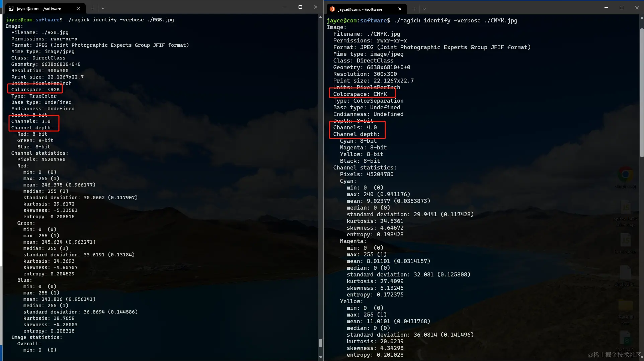Click the left terminal's scrollbar thumb
Screen dimensions: 644x361
tap(321, 343)
